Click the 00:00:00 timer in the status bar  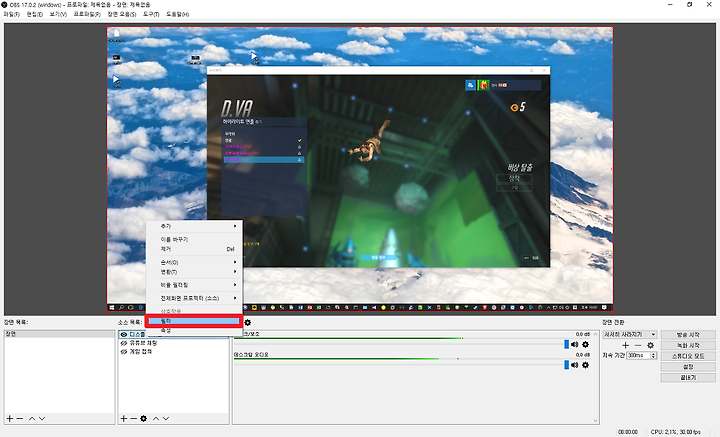coord(628,432)
